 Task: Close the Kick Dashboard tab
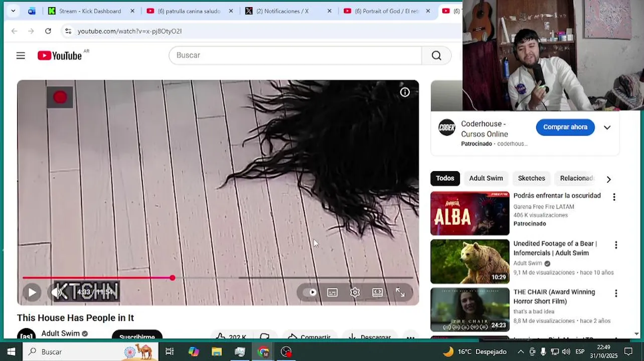(132, 11)
